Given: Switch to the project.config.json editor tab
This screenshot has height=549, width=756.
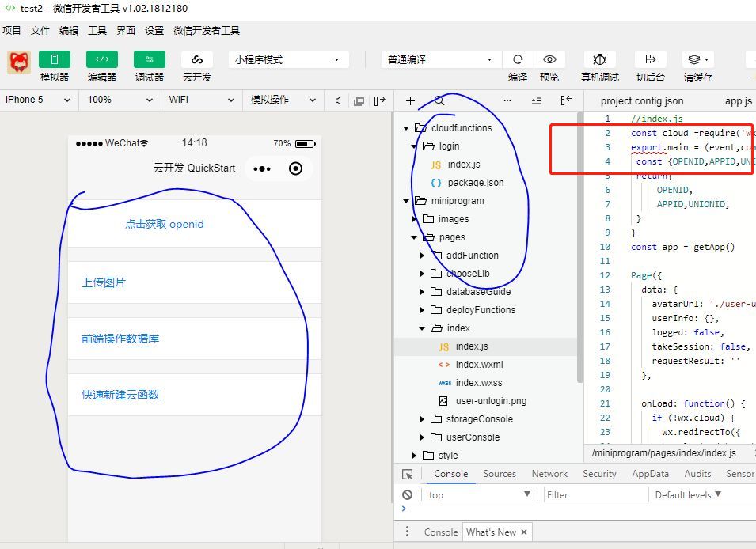Looking at the screenshot, I should point(642,101).
